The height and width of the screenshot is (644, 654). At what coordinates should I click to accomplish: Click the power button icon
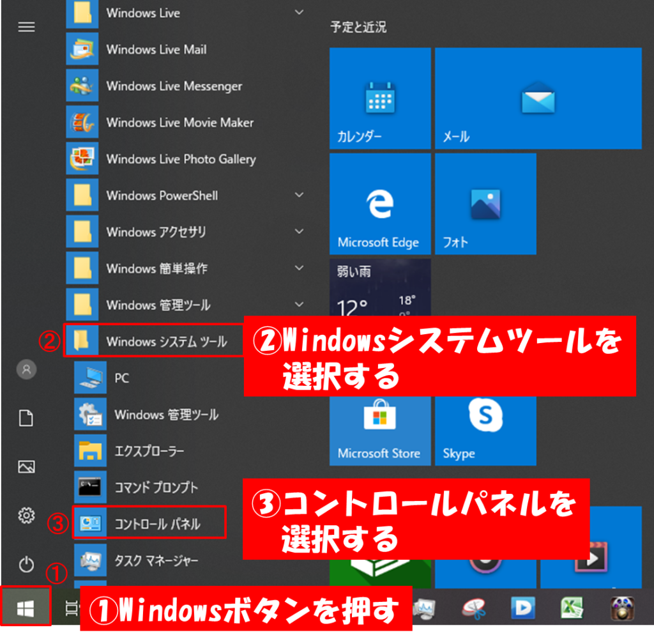[26, 564]
